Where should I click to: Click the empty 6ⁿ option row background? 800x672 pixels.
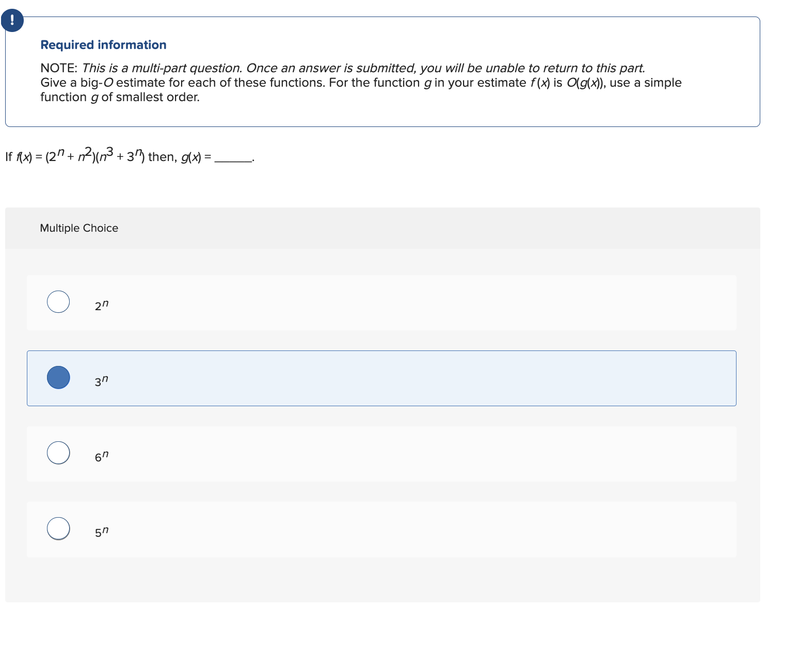click(x=381, y=454)
